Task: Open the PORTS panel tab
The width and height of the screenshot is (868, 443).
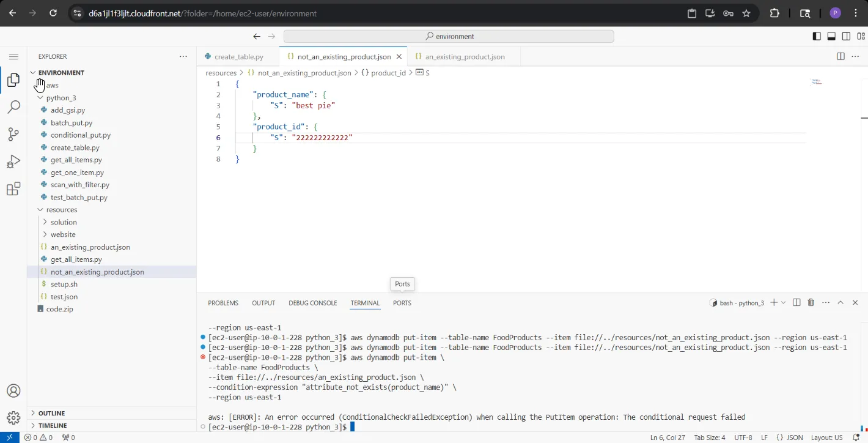Action: coord(402,303)
